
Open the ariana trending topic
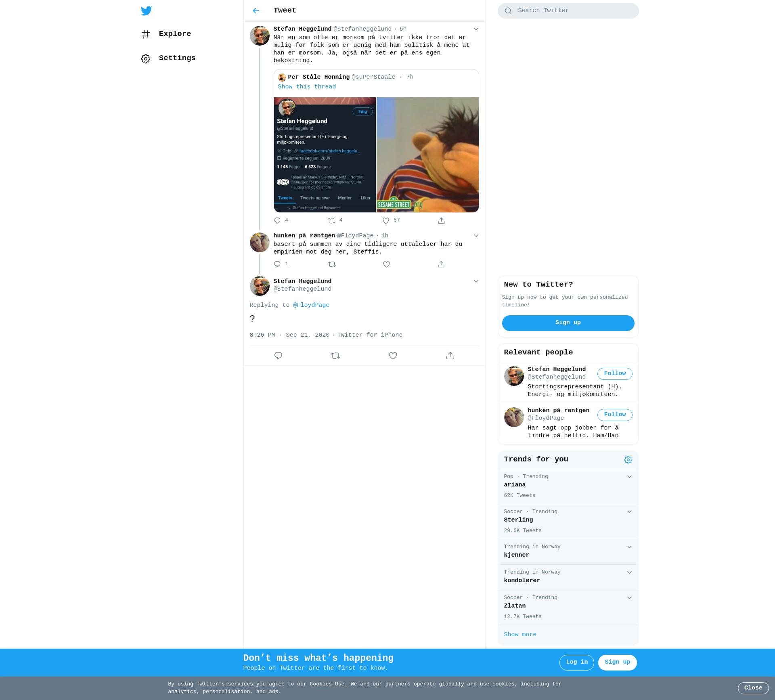point(568,486)
